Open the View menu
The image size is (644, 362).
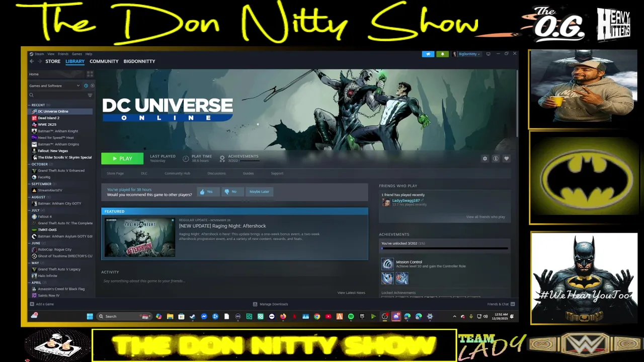(51, 54)
